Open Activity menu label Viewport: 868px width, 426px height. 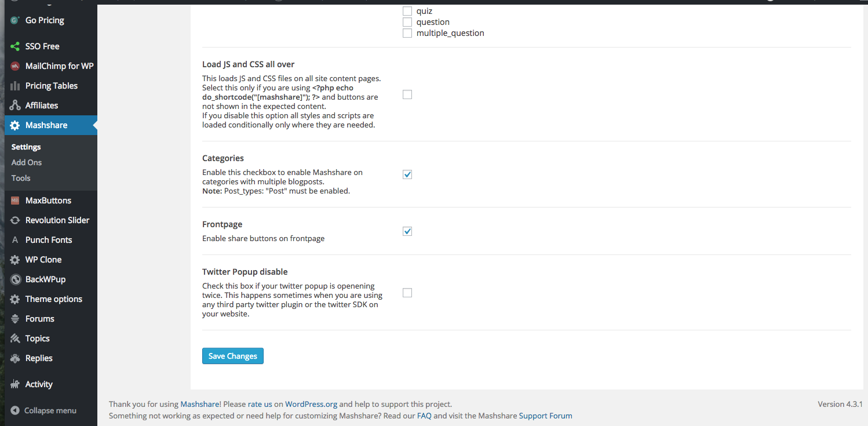(39, 384)
